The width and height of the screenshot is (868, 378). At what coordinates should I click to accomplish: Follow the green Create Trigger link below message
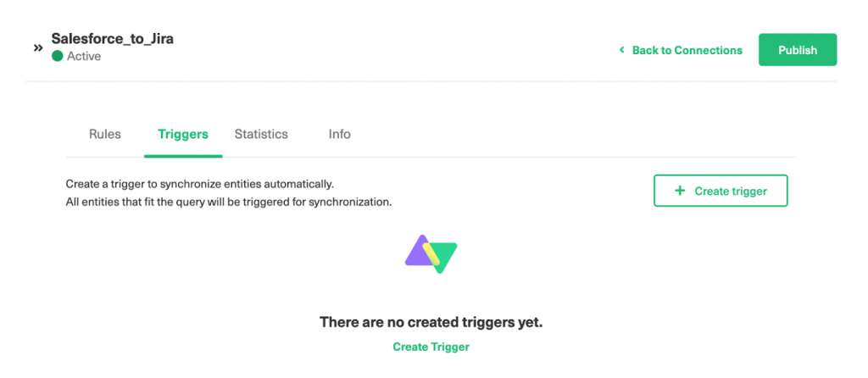[431, 347]
